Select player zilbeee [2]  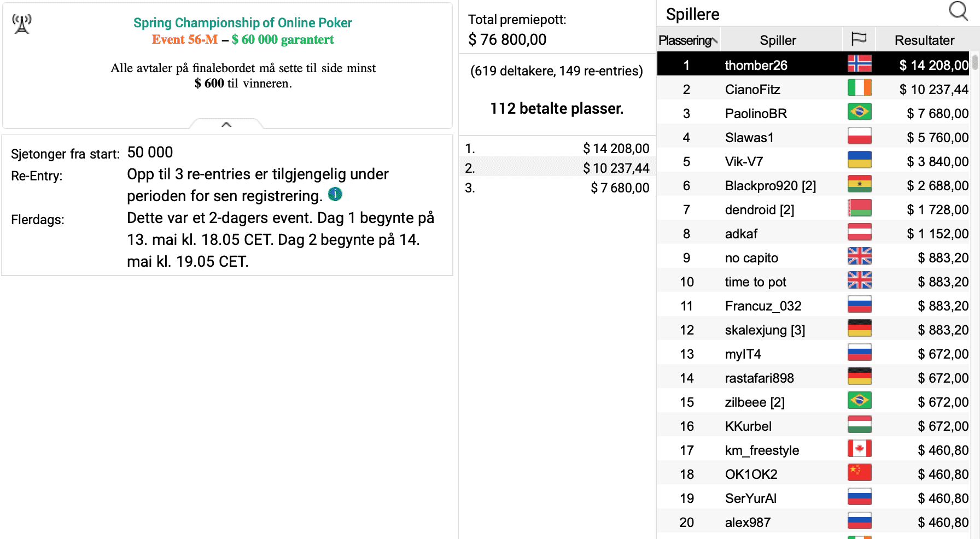pos(755,402)
